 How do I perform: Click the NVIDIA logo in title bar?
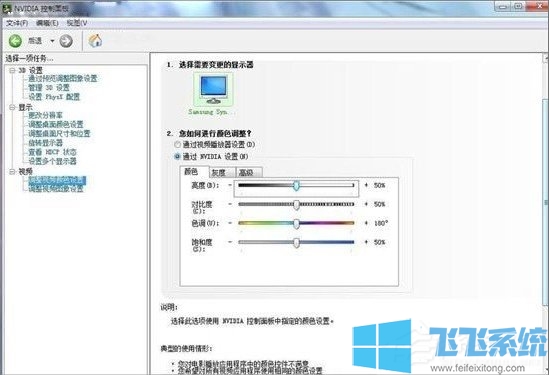tap(7, 8)
